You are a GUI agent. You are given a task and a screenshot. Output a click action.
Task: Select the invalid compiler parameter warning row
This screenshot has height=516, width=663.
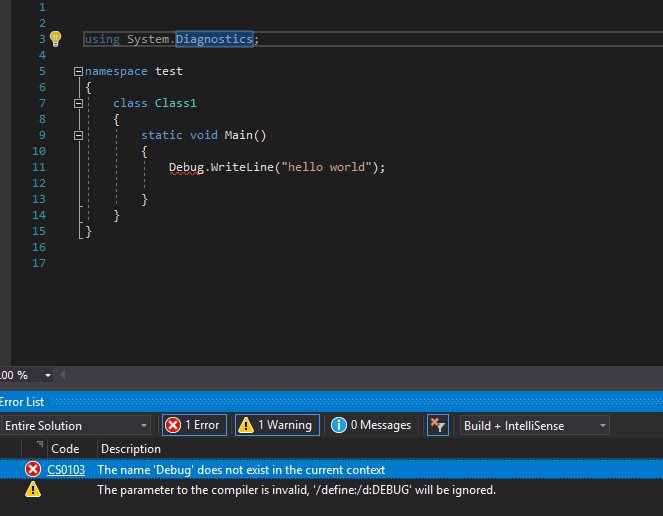tap(332, 490)
